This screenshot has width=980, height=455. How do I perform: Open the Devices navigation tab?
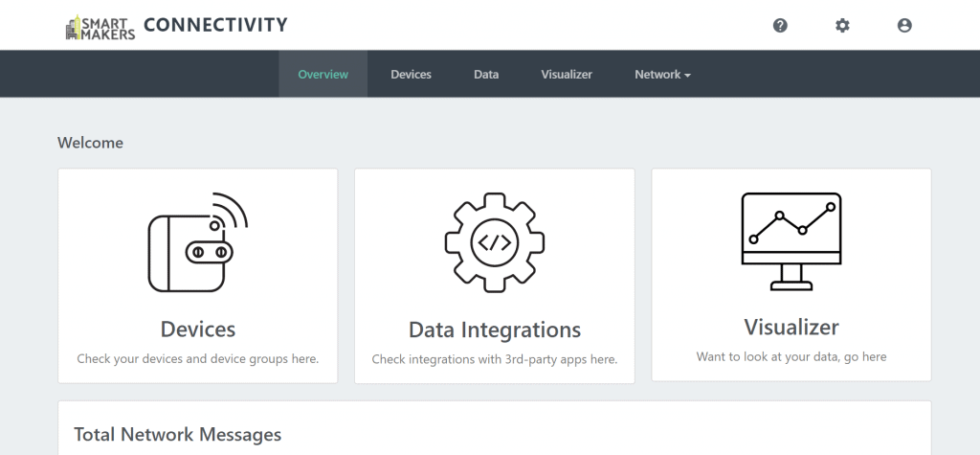coord(411,74)
